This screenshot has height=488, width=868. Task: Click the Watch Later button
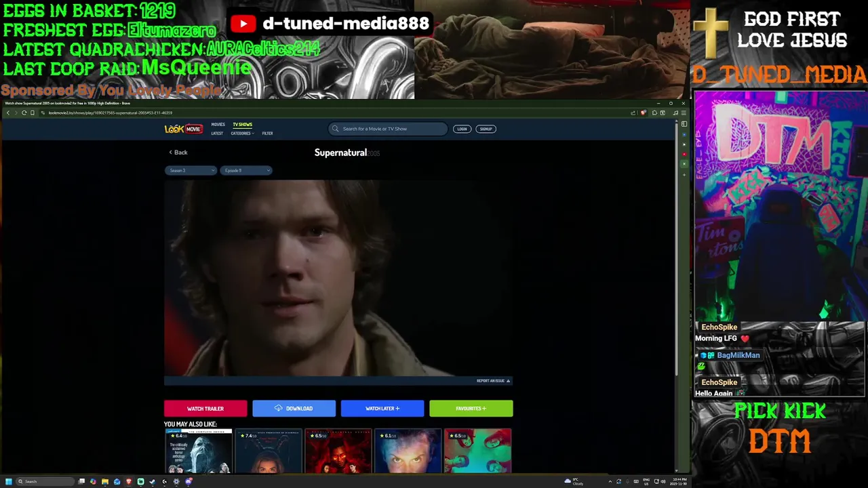tap(382, 409)
